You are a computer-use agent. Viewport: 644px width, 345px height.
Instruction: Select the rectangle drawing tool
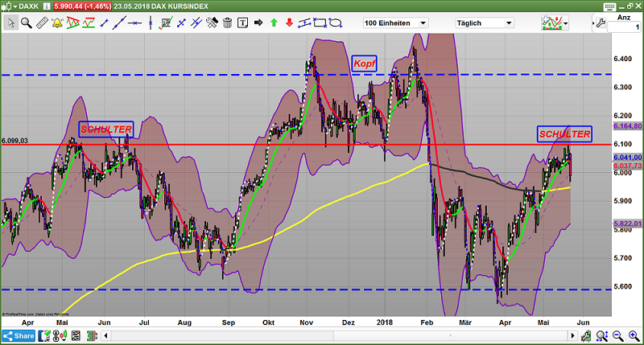pyautogui.click(x=320, y=23)
